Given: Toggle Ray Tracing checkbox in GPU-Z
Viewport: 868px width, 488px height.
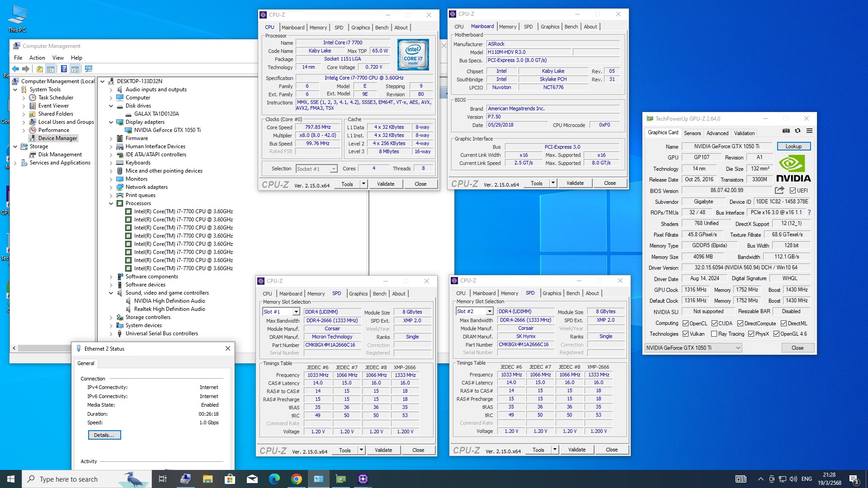Looking at the screenshot, I should click(x=714, y=334).
